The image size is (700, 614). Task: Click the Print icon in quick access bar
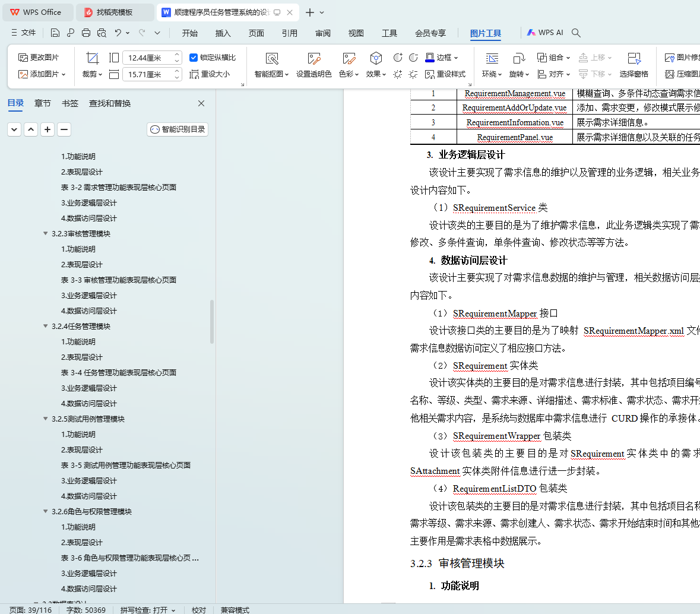point(86,33)
